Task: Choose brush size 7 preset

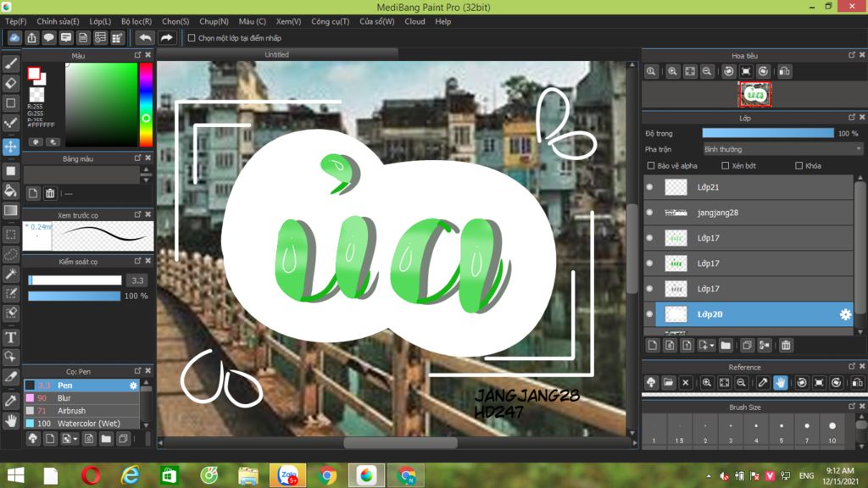Action: pyautogui.click(x=807, y=431)
